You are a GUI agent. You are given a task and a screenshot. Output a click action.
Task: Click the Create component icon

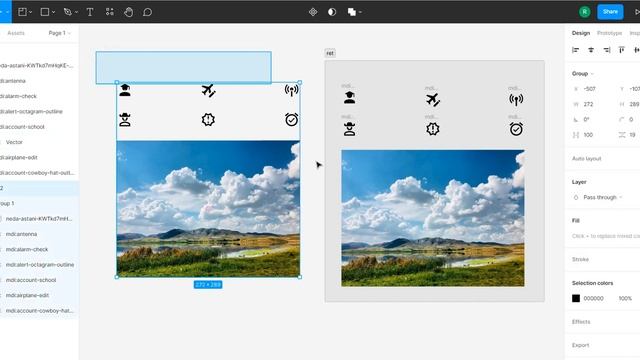[313, 12]
